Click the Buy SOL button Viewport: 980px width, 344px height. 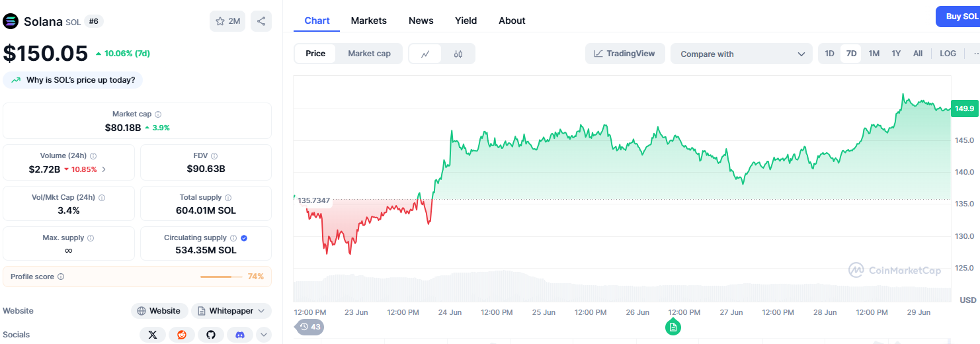coord(959,17)
